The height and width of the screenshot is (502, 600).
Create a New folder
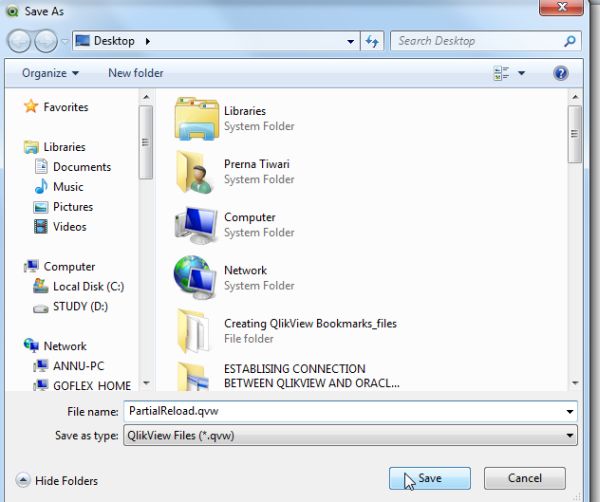(x=136, y=73)
